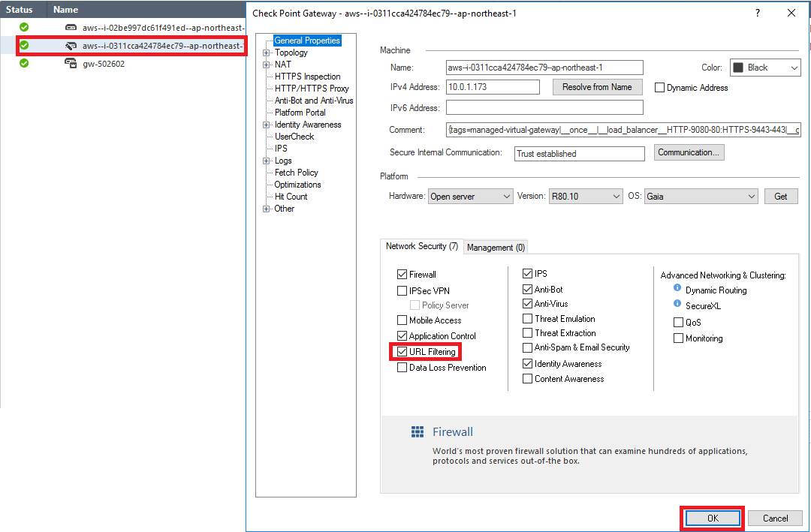The width and height of the screenshot is (811, 532).
Task: Click the gateway Name input field
Action: (x=544, y=68)
